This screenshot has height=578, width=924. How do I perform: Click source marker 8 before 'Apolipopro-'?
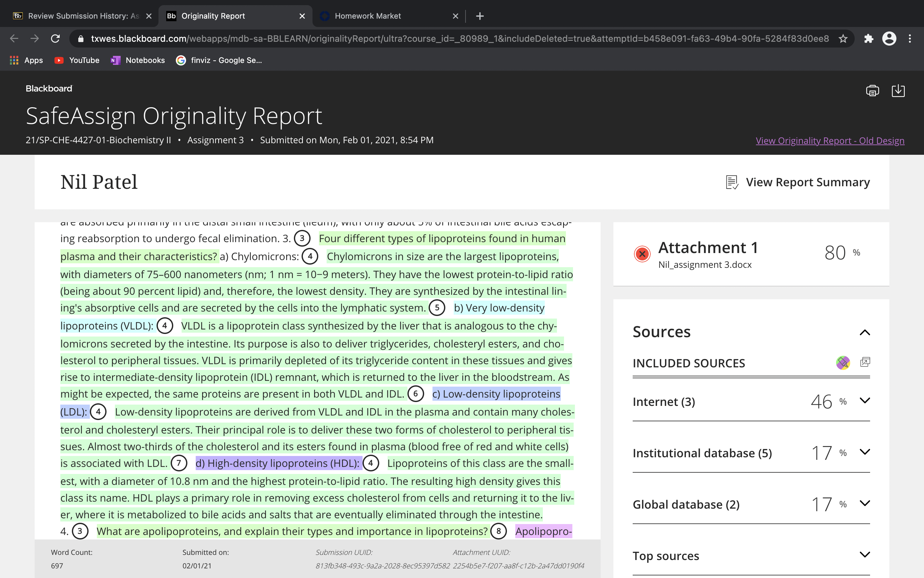498,531
